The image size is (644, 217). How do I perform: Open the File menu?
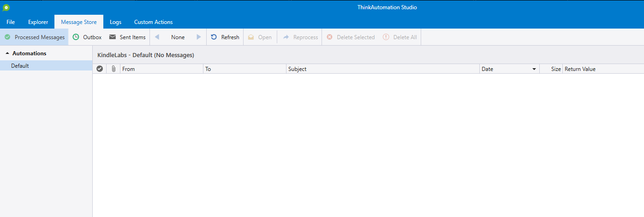(11, 22)
